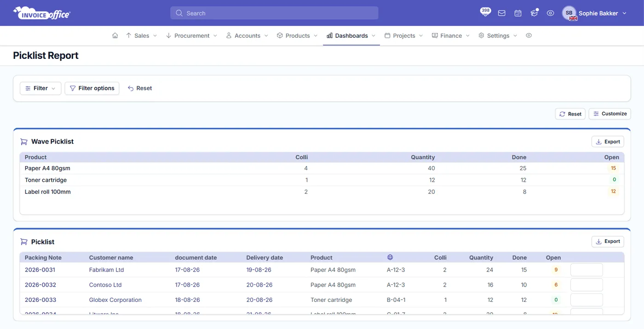Image resolution: width=644 pixels, height=329 pixels.
Task: Click the input box in the Fabrikam Ltd row
Action: (586, 270)
